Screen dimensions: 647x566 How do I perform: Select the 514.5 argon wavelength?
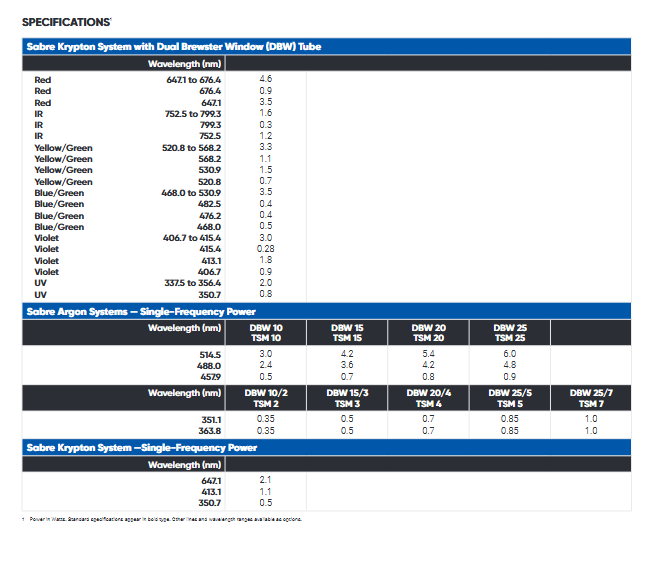tap(210, 355)
